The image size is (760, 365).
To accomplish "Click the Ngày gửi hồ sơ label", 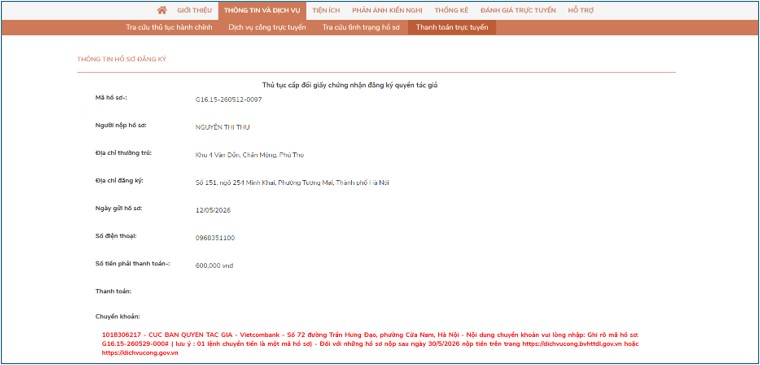I will [119, 208].
